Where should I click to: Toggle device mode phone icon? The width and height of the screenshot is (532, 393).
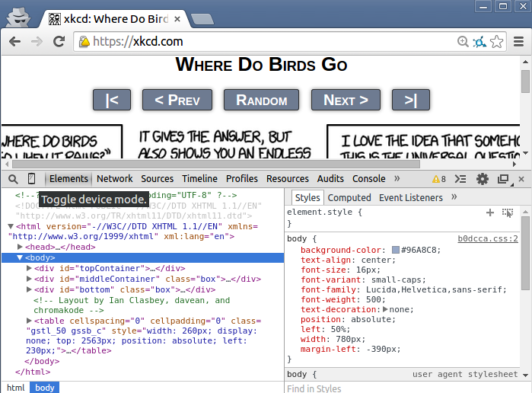31,179
